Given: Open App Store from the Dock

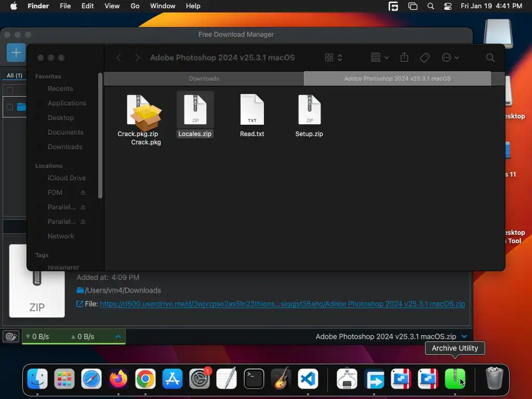Looking at the screenshot, I should click(x=172, y=379).
